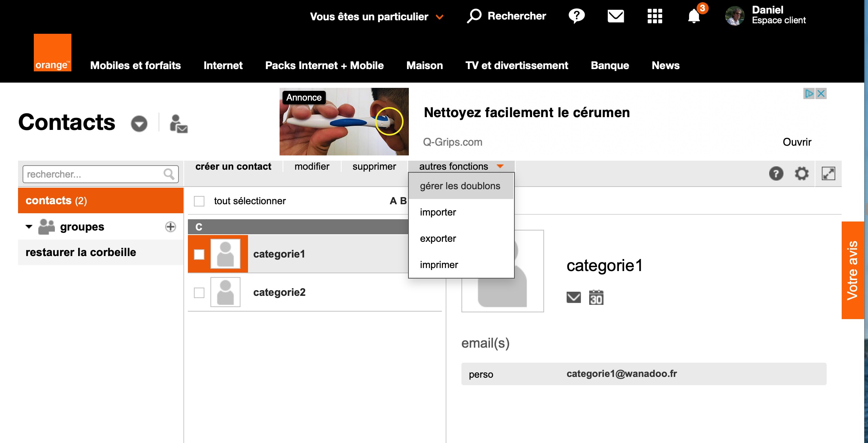Viewport: 868px width, 443px height.
Task: Expand the Contacts title dropdown arrow
Action: click(139, 124)
